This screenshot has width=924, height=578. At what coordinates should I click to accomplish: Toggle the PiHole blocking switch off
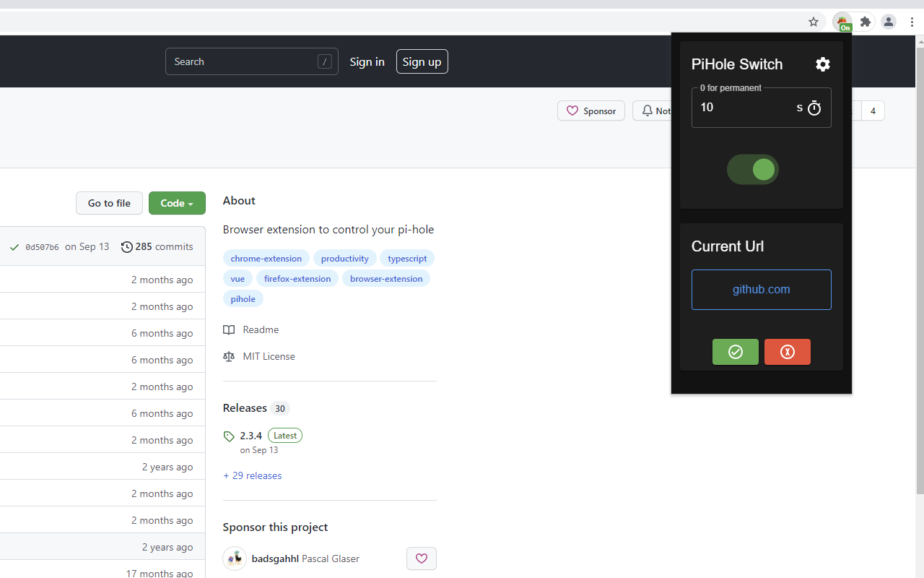pos(753,169)
